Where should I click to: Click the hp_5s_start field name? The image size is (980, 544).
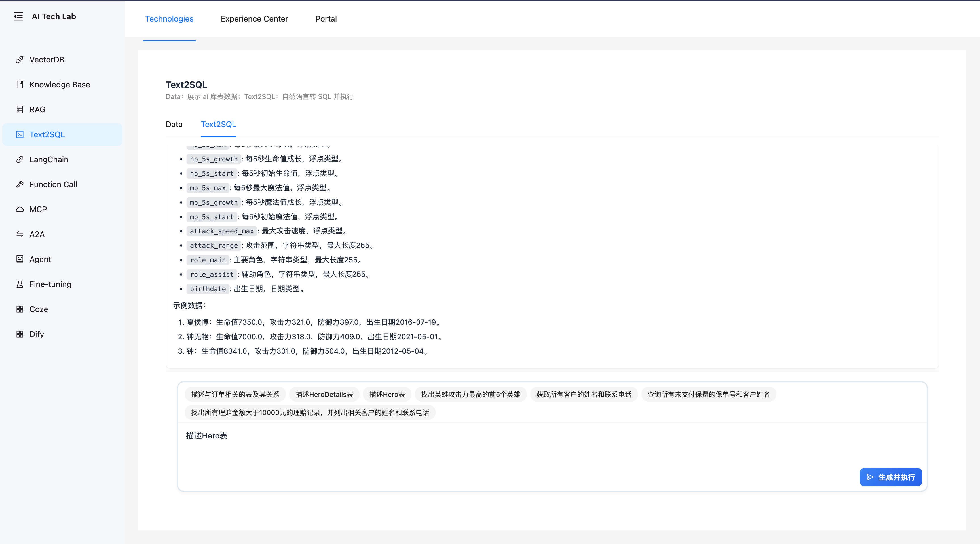pos(212,174)
